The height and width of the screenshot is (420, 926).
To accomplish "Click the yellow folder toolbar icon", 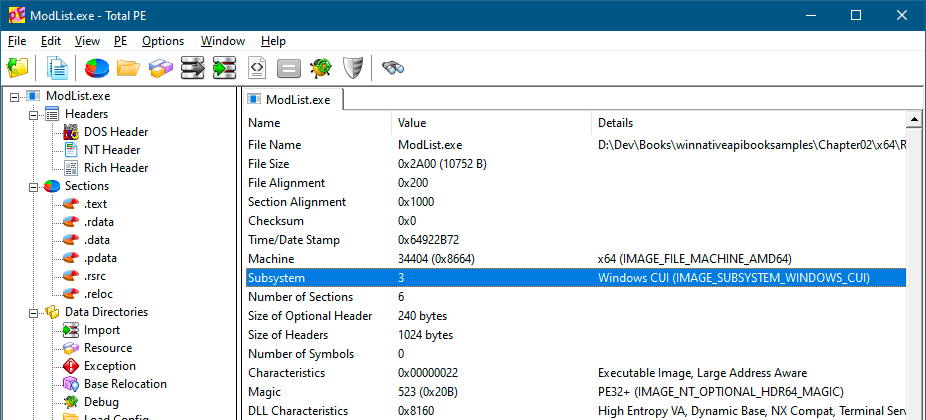I will 128,68.
